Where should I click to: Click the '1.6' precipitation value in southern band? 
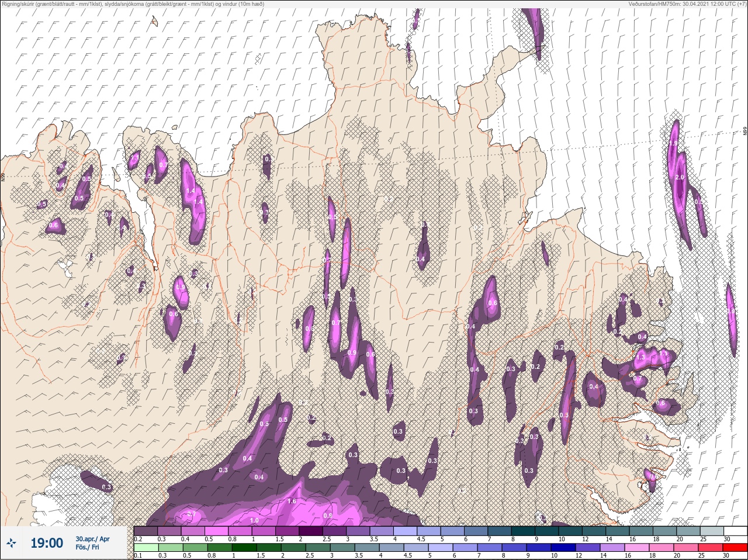pos(292,501)
